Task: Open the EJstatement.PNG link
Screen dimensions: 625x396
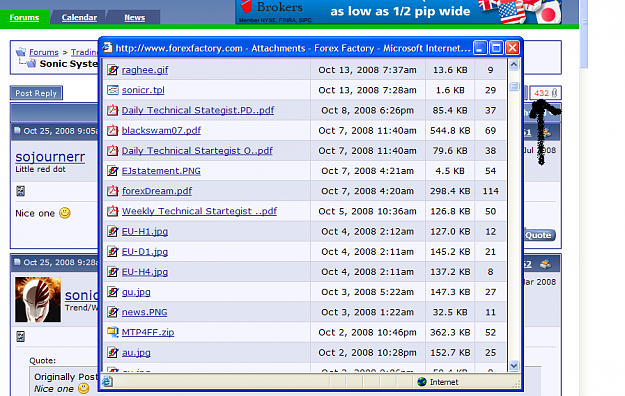Action: pyautogui.click(x=161, y=171)
